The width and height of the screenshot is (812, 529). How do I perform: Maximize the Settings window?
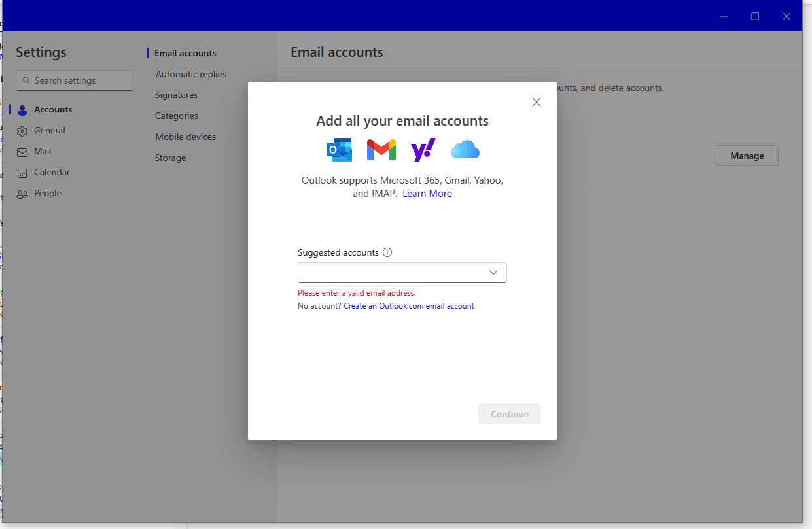(755, 16)
